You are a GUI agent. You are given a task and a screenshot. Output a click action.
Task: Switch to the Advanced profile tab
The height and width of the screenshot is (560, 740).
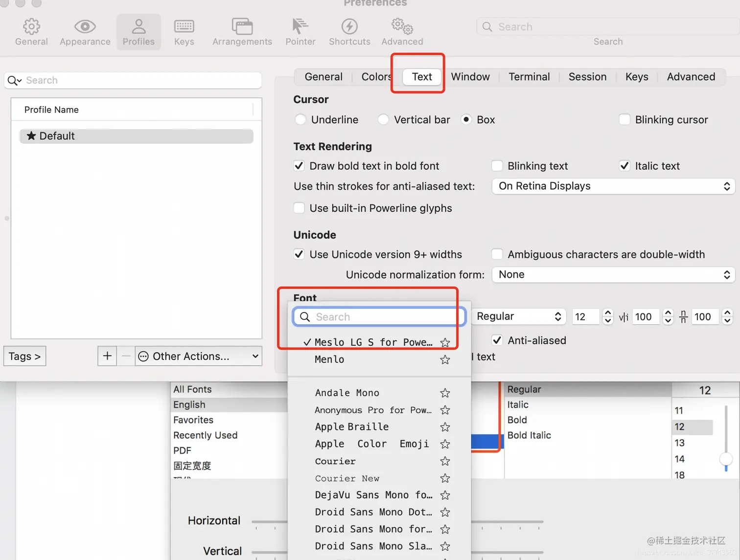point(691,77)
